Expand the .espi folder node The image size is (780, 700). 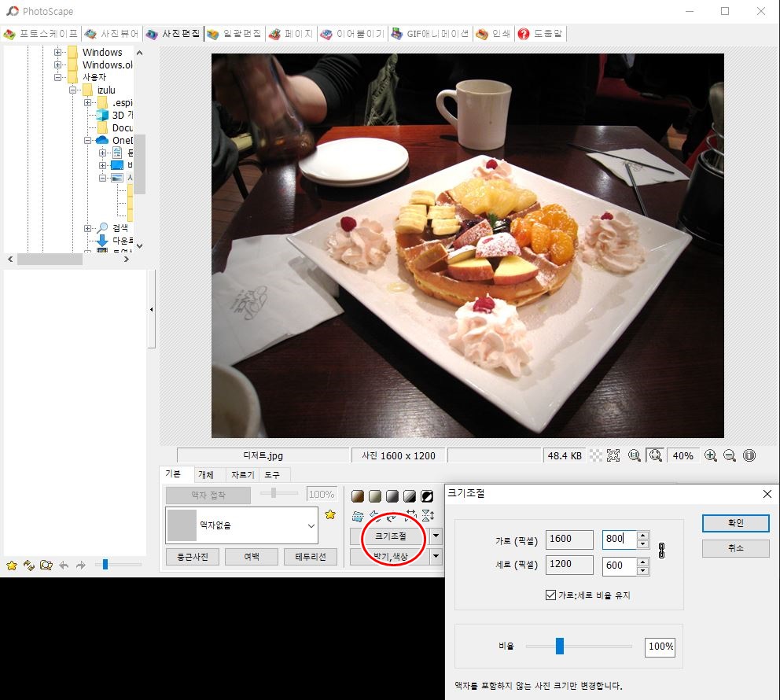[x=87, y=102]
